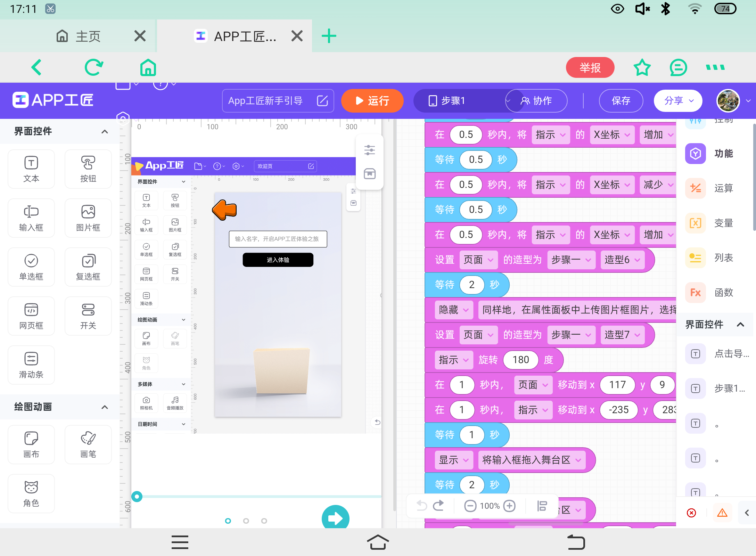Open more options three-dot menu
Screen dimensions: 756x556
point(715,67)
